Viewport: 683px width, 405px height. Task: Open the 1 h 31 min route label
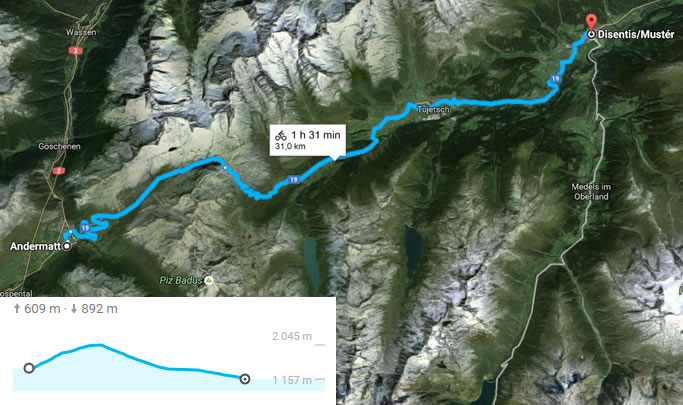click(x=308, y=140)
